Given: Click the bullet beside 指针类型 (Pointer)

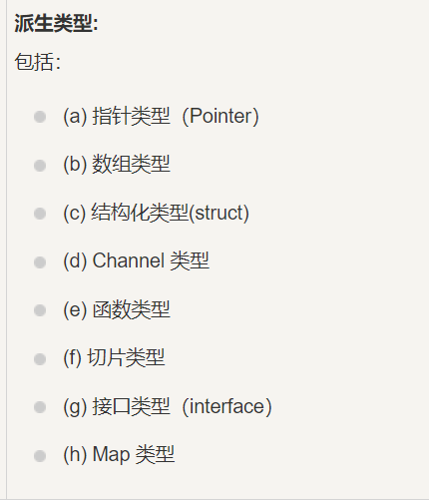Looking at the screenshot, I should pos(40,117).
